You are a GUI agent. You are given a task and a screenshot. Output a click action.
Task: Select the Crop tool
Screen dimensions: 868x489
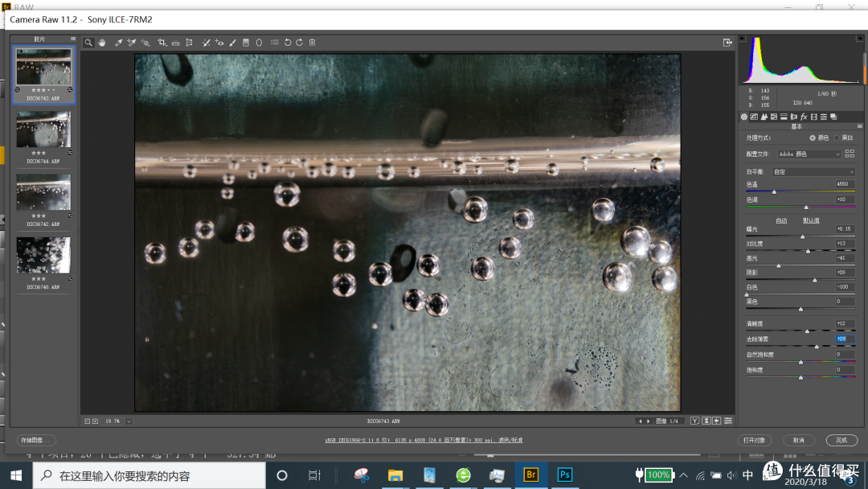(162, 43)
